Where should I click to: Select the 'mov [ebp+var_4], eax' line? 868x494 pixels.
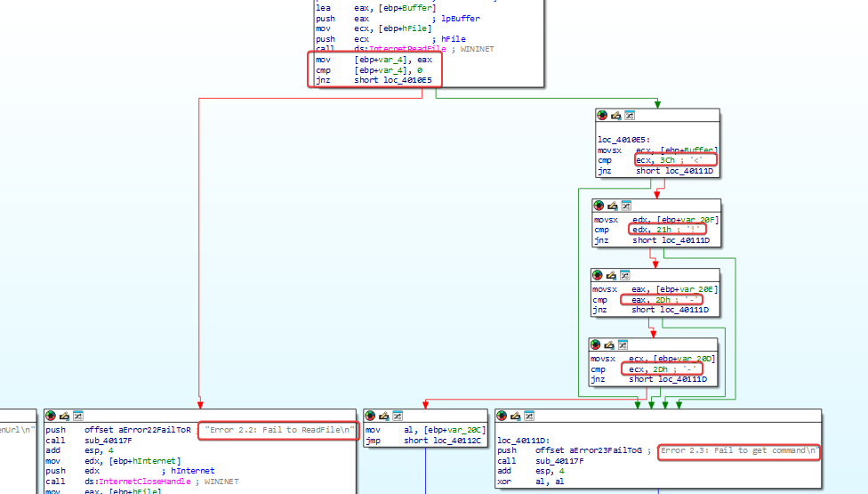(374, 60)
